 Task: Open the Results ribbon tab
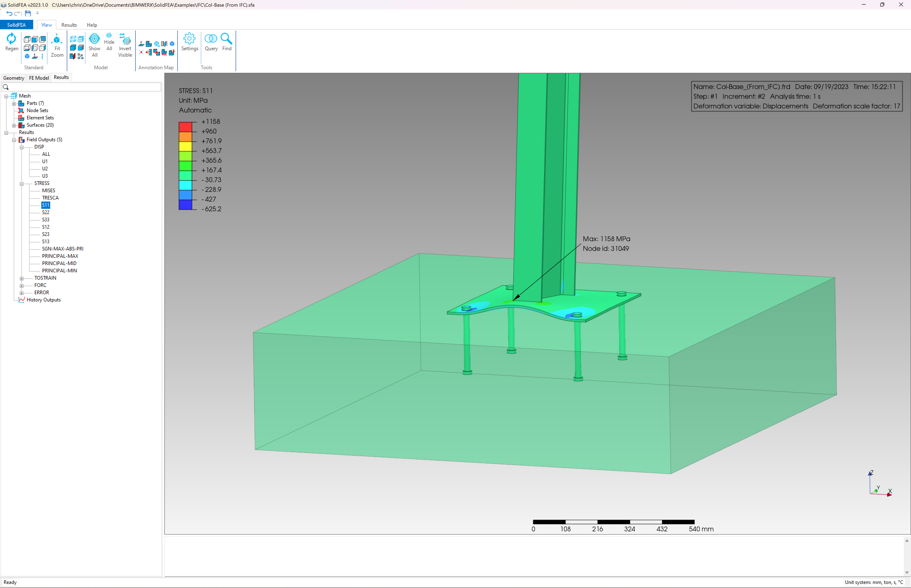coord(69,25)
